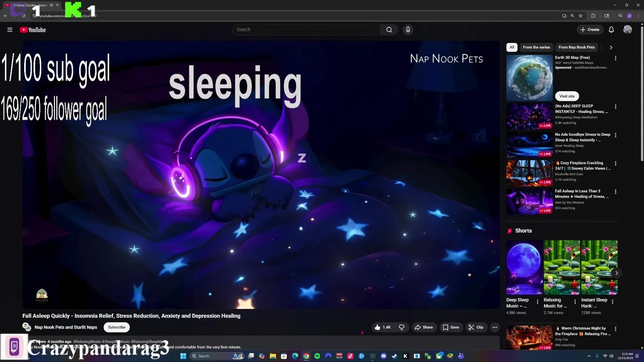Open Cozy Fireplace Crackling live thumbnail
This screenshot has height=362, width=644.
pos(529,173)
